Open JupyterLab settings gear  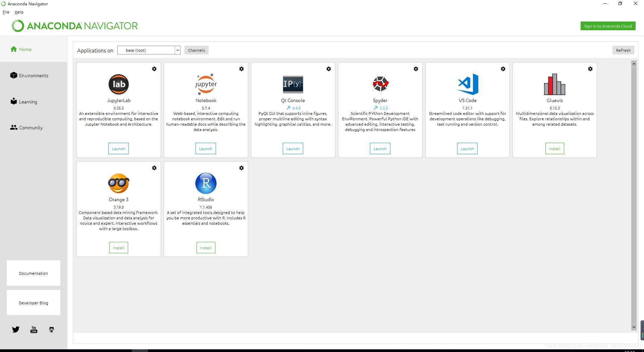coord(154,69)
